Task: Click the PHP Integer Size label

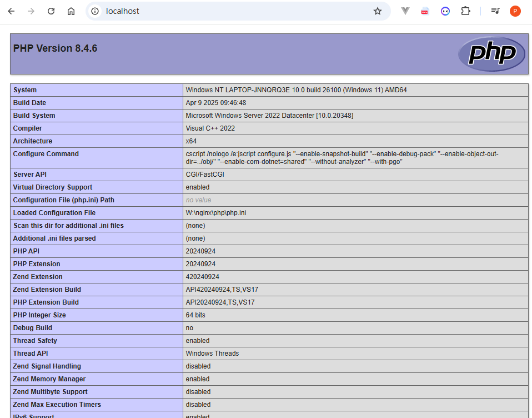Action: 39,315
